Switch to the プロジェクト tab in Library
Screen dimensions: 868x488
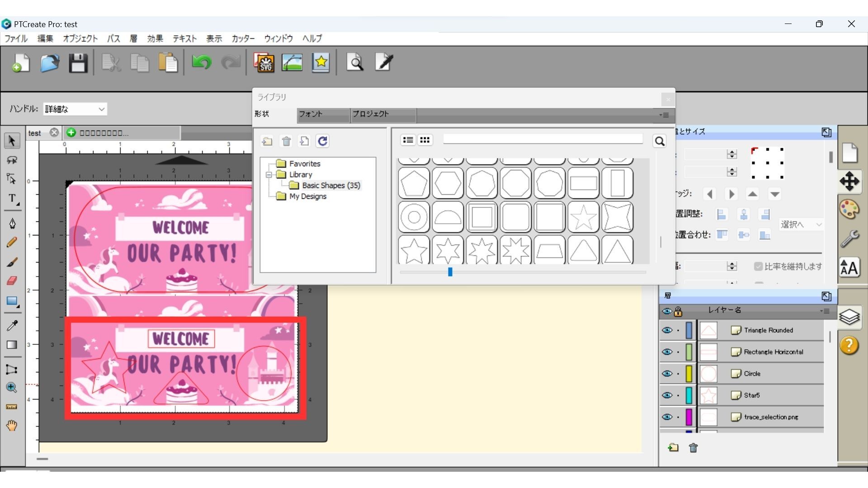(x=383, y=115)
